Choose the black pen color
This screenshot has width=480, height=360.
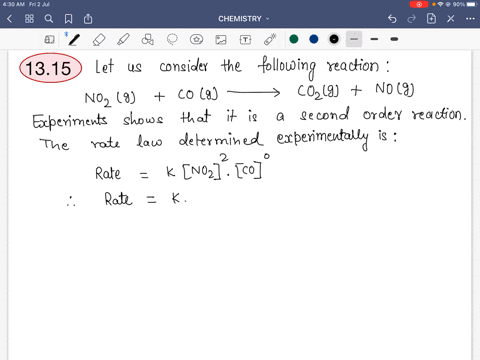[x=334, y=39]
